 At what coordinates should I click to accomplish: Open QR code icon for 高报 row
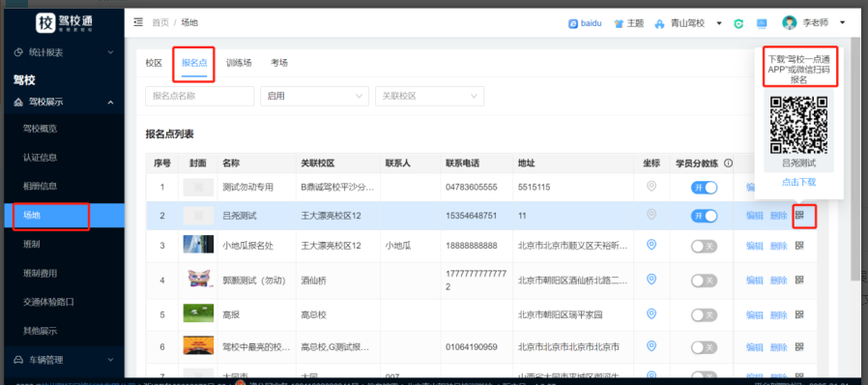pyautogui.click(x=799, y=314)
